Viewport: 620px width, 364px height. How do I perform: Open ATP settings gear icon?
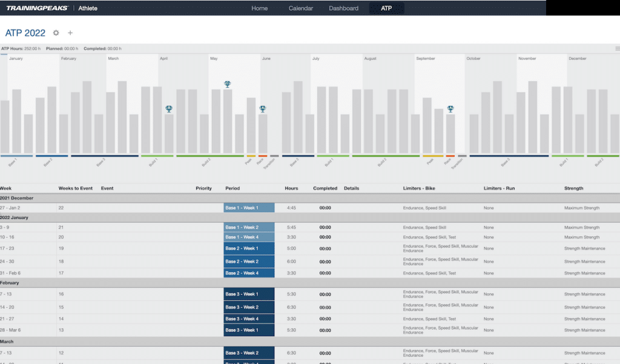[56, 33]
